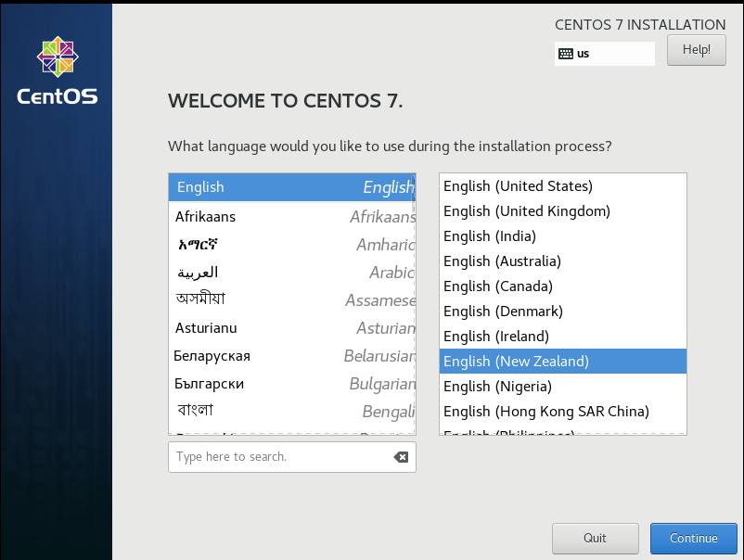Select the Assamese language row
The height and width of the screenshot is (560, 744).
(x=292, y=300)
